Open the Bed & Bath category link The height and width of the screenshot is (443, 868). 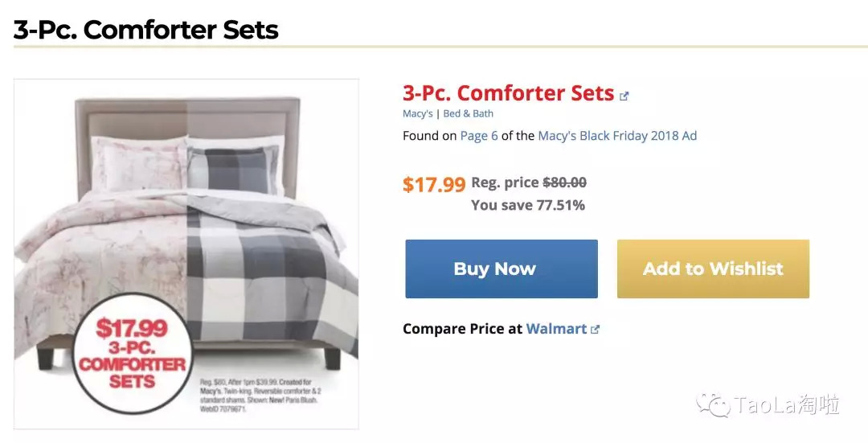click(x=468, y=114)
